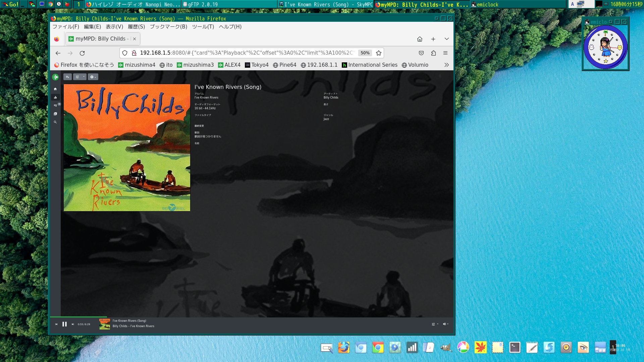The image size is (644, 362).
Task: Expand the settings gear dropdown
Action: [93, 77]
